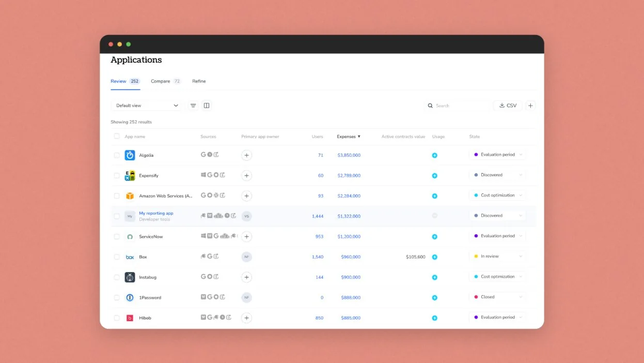The height and width of the screenshot is (363, 644).
Task: Click Box users count 1,540
Action: (318, 257)
